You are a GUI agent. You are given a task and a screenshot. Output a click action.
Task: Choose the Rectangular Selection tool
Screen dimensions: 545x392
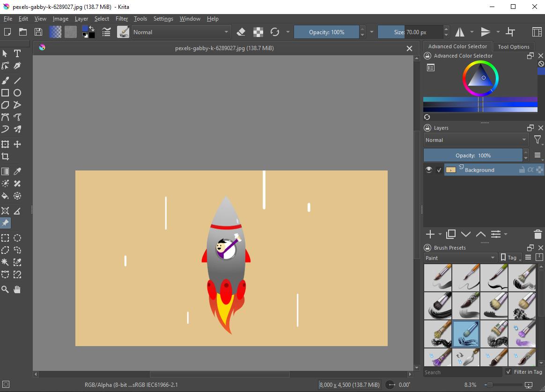(5, 238)
